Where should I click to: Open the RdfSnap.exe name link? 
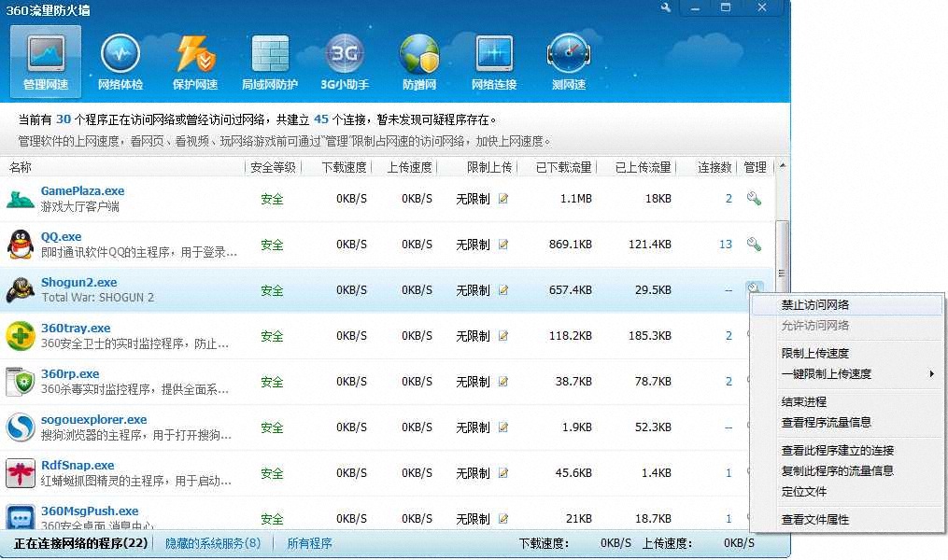tap(78, 465)
